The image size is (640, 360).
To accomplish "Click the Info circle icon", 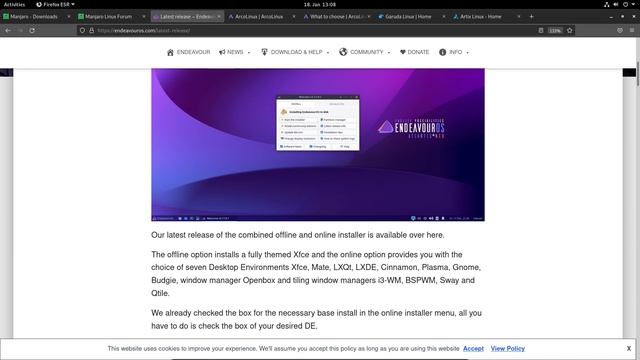I will pos(442,52).
